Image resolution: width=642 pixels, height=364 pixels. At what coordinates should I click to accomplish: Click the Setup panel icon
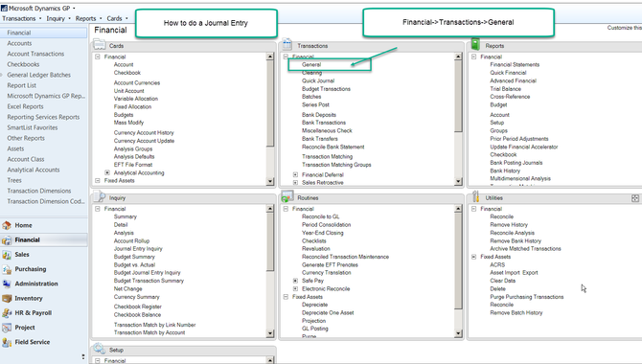(100, 349)
